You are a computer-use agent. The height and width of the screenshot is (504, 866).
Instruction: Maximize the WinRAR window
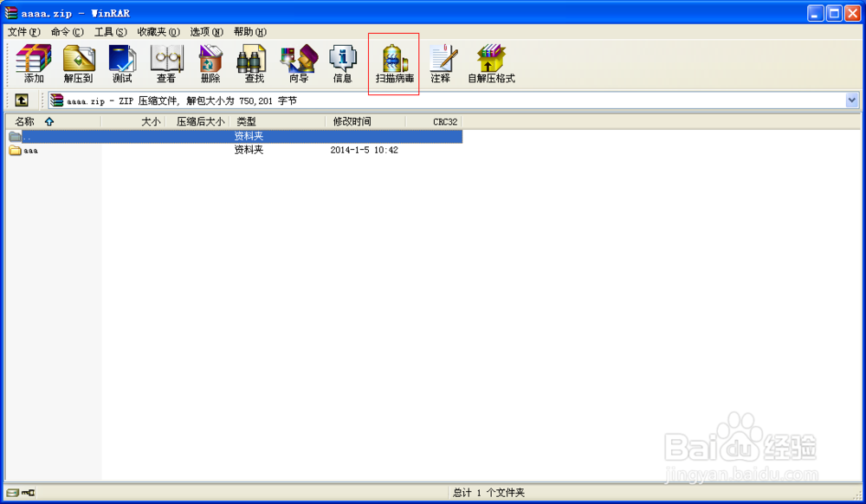(834, 13)
